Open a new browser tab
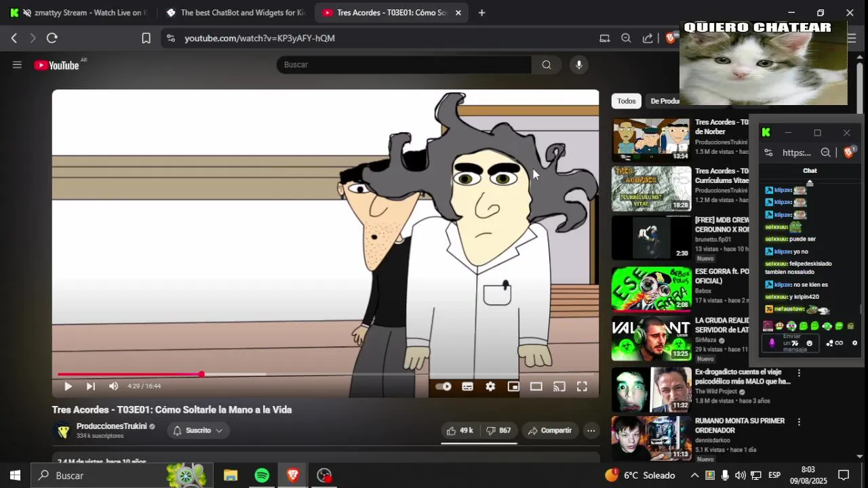 tap(481, 12)
